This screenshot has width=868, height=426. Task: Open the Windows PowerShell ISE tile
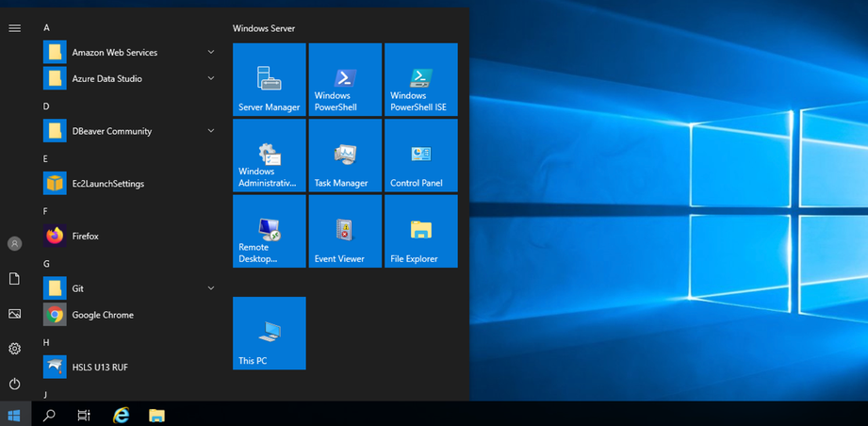[x=420, y=80]
